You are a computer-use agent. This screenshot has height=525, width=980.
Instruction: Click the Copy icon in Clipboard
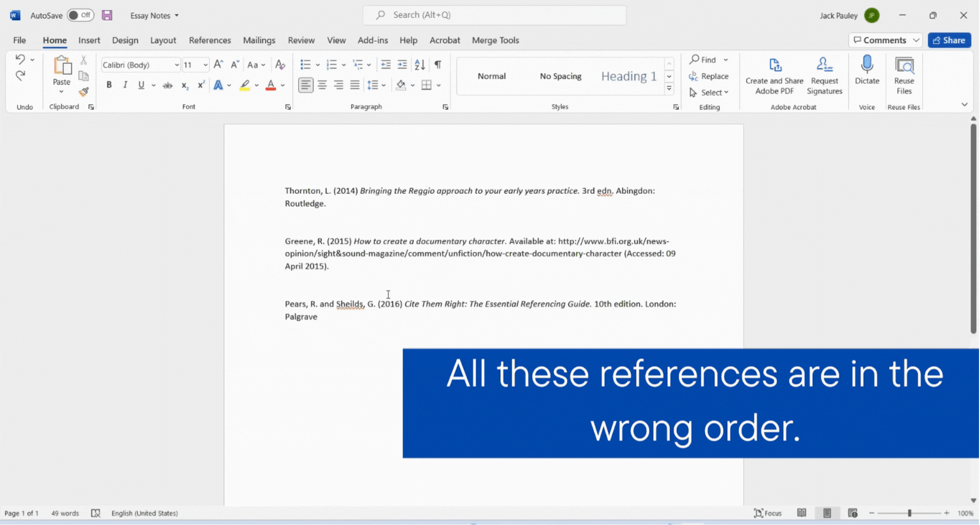[84, 76]
